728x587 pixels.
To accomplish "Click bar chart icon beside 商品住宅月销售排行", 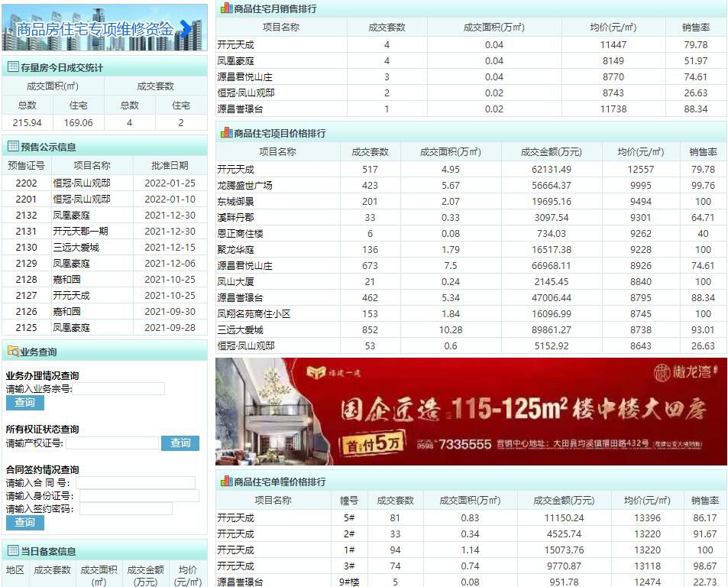I will coord(226,8).
